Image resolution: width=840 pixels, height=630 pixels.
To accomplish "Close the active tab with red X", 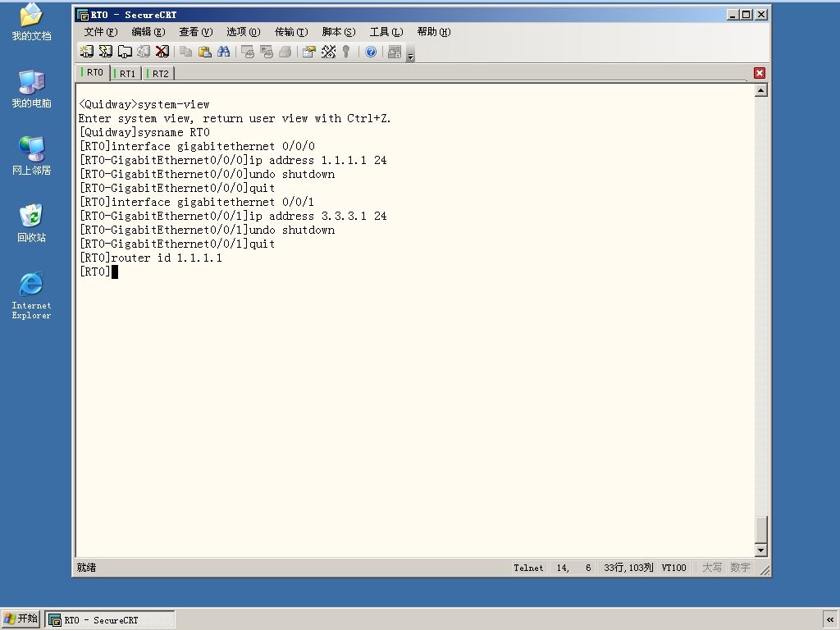I will [759, 73].
